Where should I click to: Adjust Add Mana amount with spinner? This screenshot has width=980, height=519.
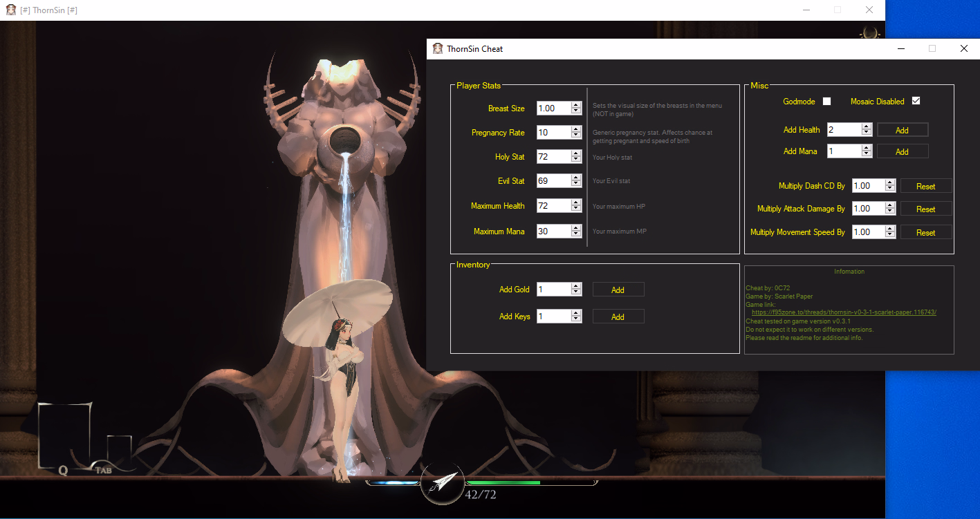click(x=867, y=151)
